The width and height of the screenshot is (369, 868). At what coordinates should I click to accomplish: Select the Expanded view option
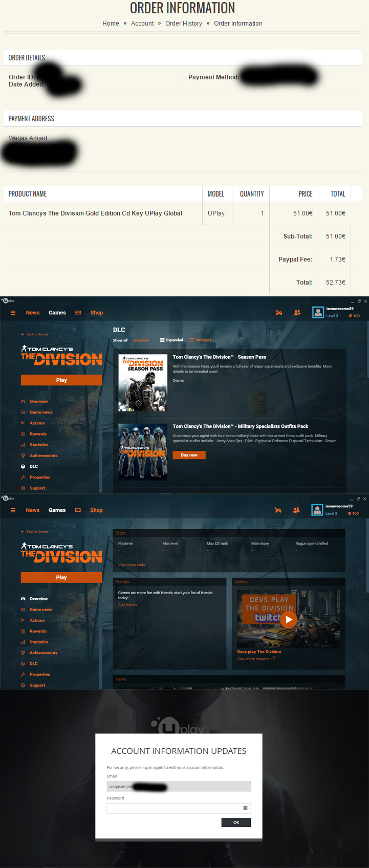tap(171, 340)
